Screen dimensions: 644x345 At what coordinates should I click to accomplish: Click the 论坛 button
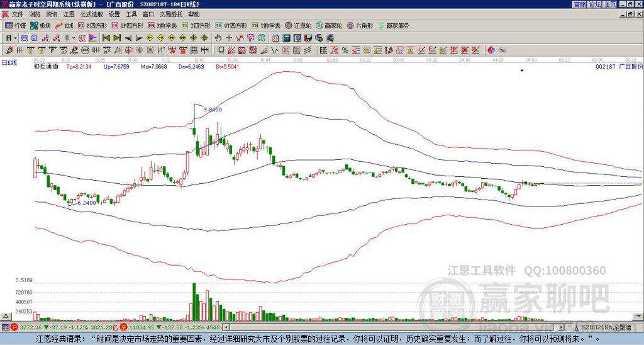[594, 4]
